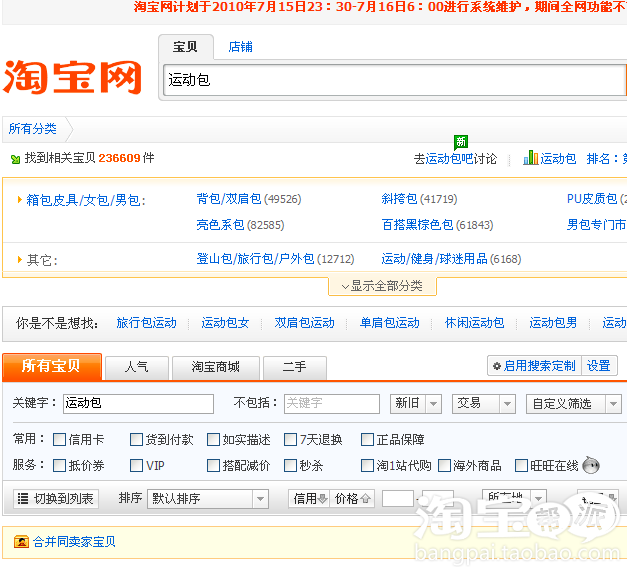Open the 交易 dropdown
Viewport: 627px width, 567px height.
484,403
